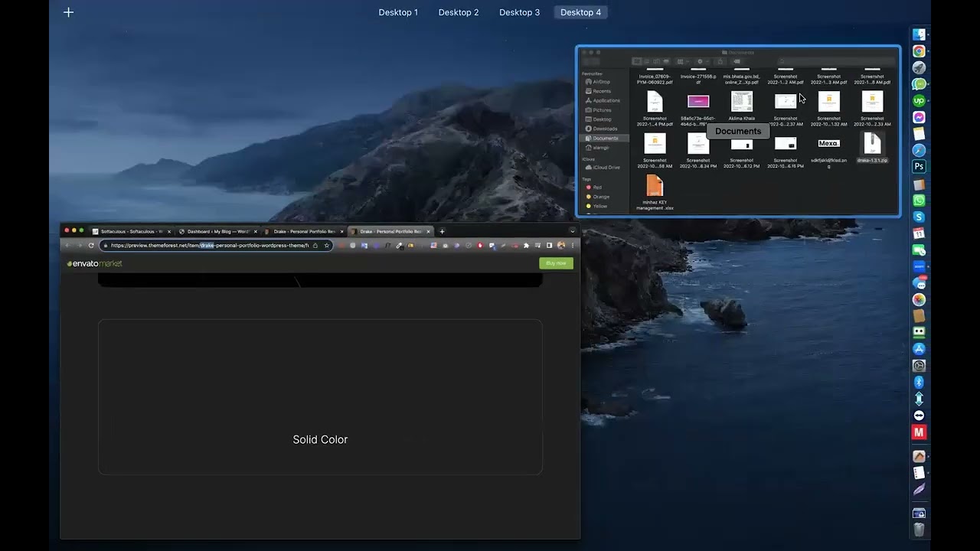980x551 pixels.
Task: Open Chrome extensions puzzle icon
Action: coord(526,246)
